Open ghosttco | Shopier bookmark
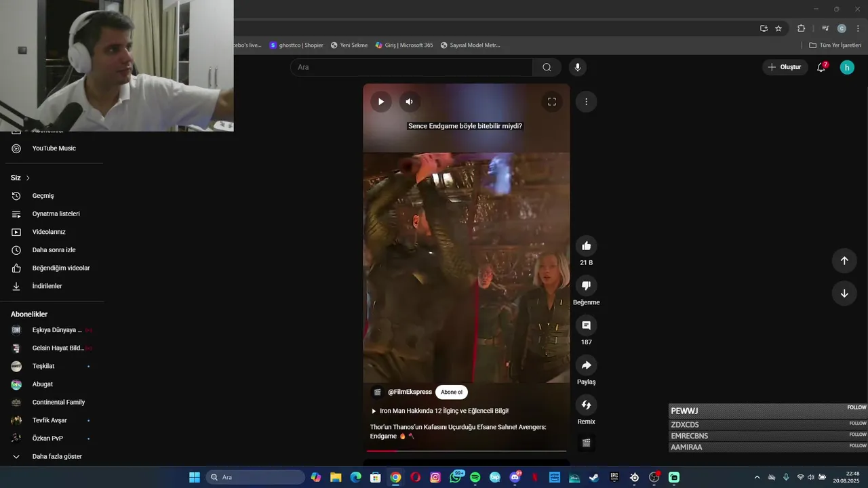 coord(296,45)
